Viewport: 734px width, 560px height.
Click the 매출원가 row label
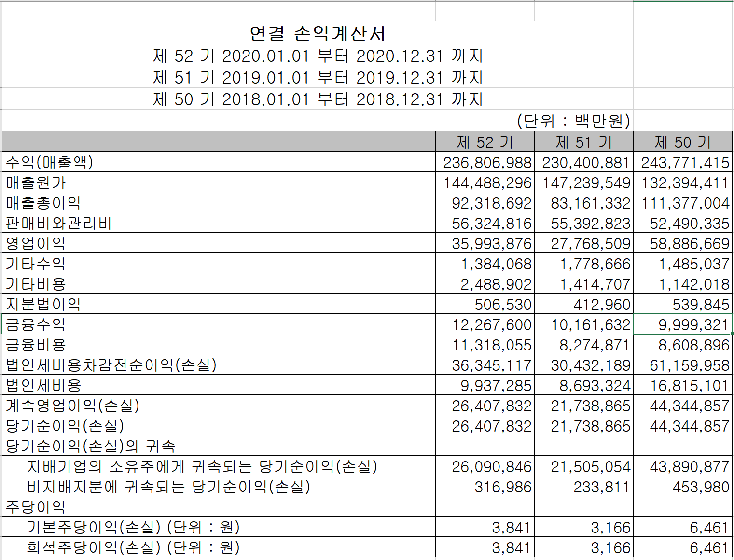click(36, 182)
